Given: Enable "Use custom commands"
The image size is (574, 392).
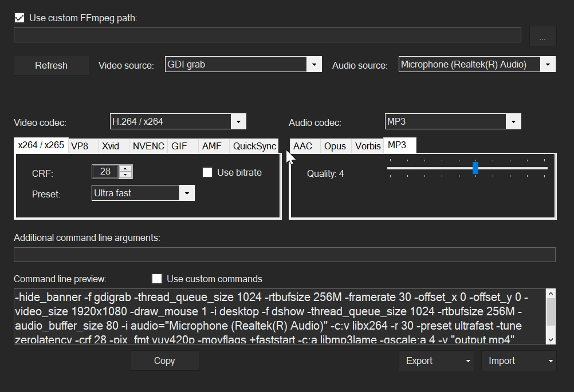Looking at the screenshot, I should [157, 279].
